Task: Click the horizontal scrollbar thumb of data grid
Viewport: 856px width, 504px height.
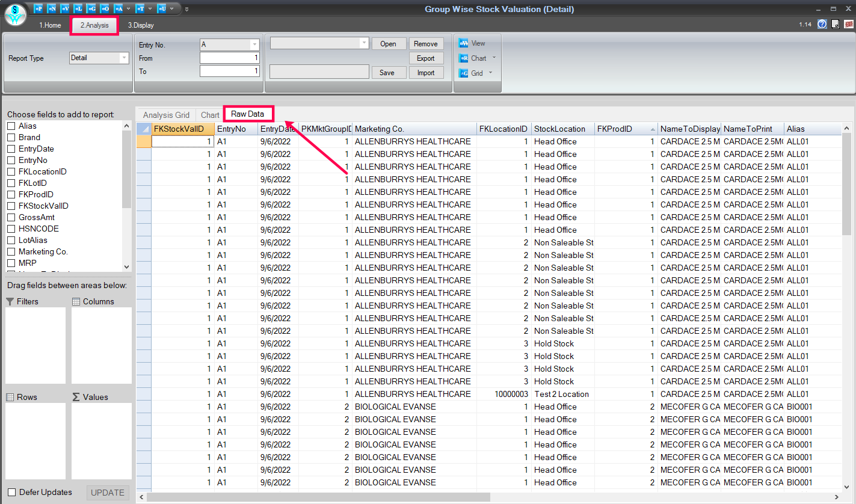Action: [x=318, y=497]
